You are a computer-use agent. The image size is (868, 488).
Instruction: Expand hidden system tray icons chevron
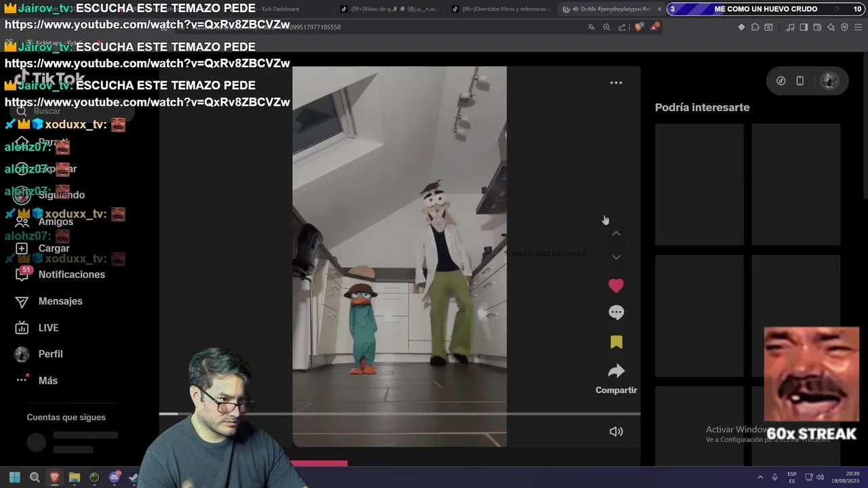tap(759, 477)
